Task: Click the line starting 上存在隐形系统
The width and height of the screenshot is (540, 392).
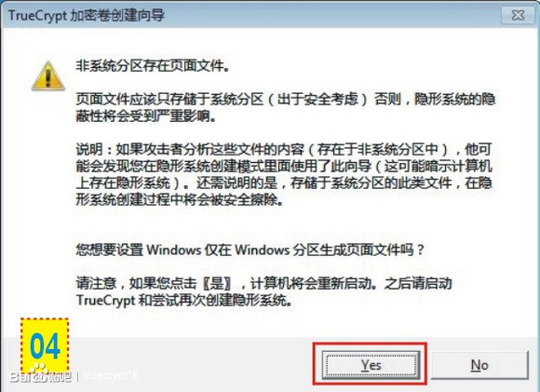Action: coord(284,182)
